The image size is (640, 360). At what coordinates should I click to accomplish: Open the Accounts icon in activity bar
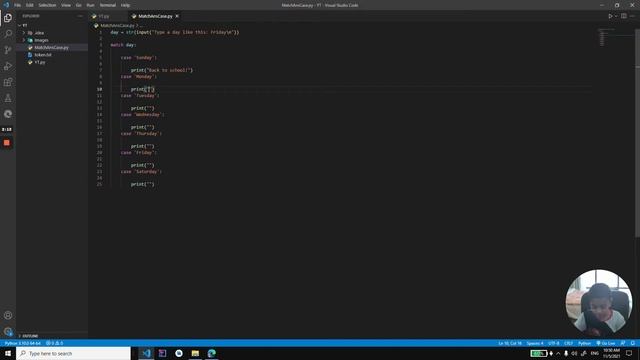point(8,315)
